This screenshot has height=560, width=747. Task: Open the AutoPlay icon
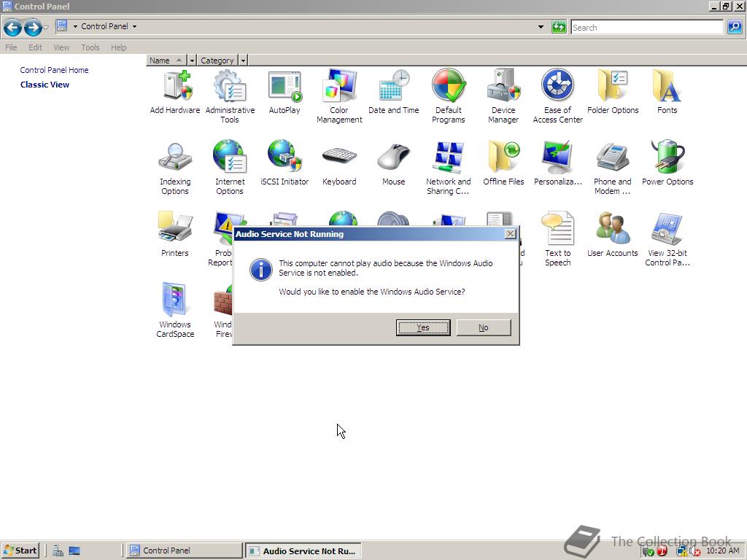tap(285, 93)
